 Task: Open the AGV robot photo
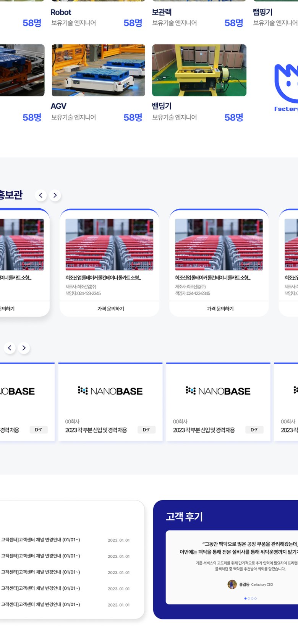(98, 70)
